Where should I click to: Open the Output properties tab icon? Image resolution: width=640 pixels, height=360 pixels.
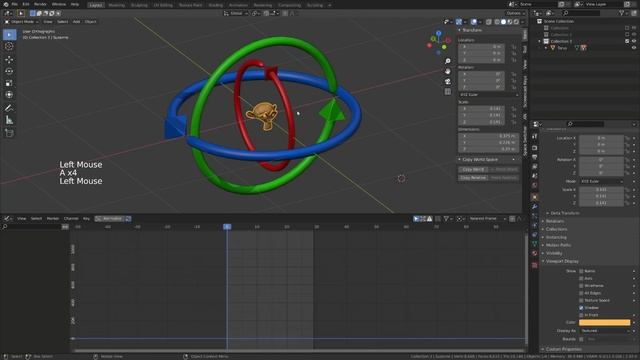(x=535, y=157)
